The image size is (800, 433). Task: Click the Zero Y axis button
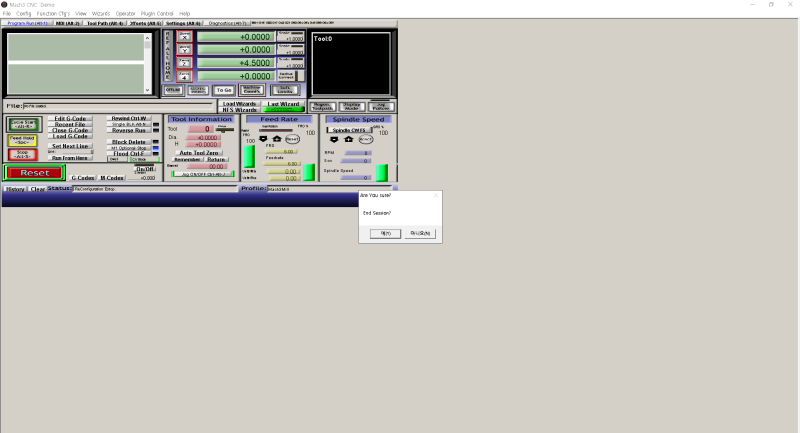184,49
